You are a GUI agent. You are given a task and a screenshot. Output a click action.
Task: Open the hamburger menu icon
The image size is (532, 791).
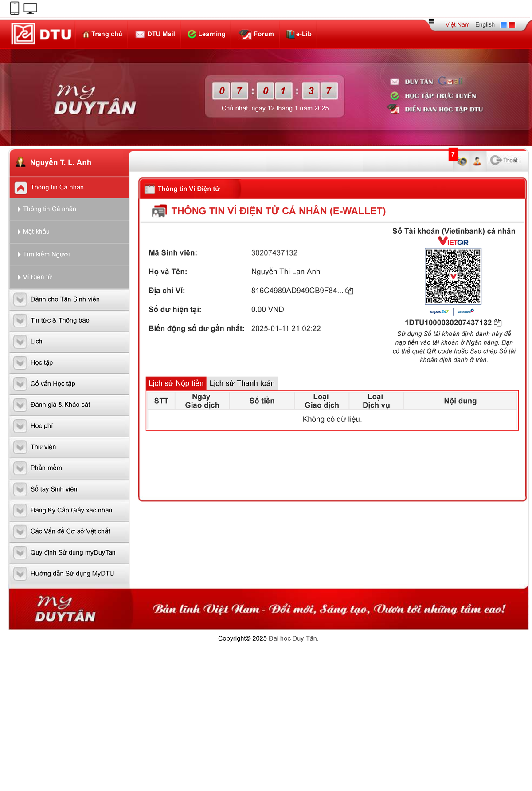coord(431,21)
